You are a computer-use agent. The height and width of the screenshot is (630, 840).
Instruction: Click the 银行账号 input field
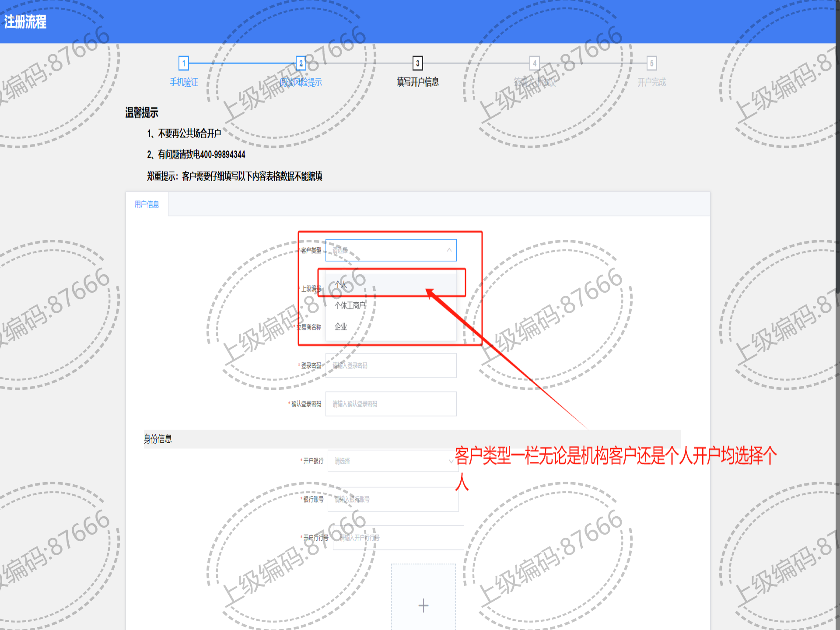(x=392, y=499)
